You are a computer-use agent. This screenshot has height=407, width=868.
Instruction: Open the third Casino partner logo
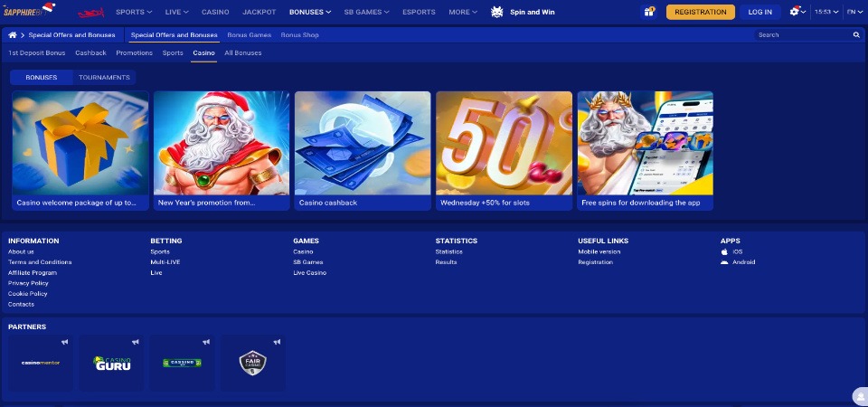[182, 363]
